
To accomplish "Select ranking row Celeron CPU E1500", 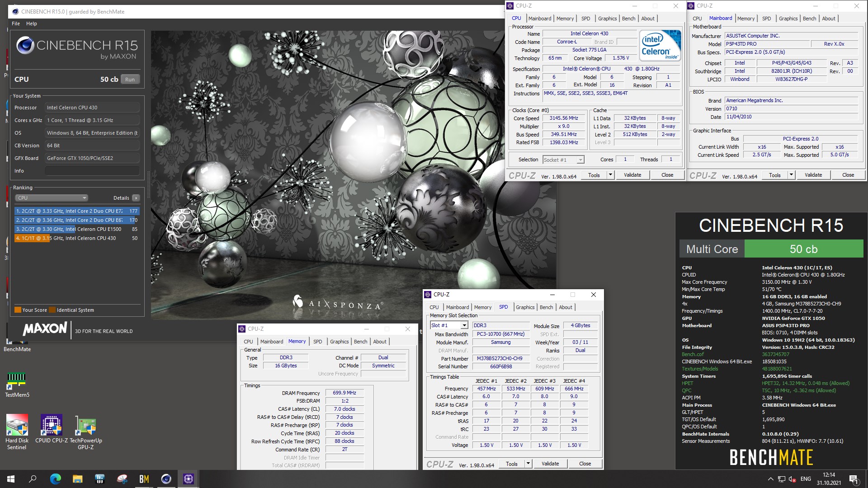I will 77,229.
